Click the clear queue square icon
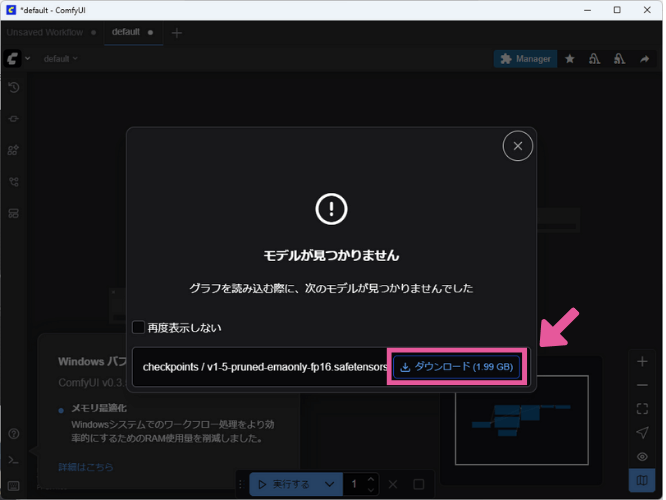Image resolution: width=666 pixels, height=500 pixels. 419,484
